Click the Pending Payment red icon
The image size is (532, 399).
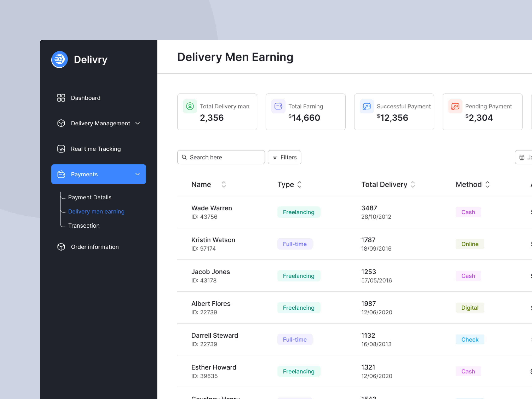pyautogui.click(x=455, y=106)
